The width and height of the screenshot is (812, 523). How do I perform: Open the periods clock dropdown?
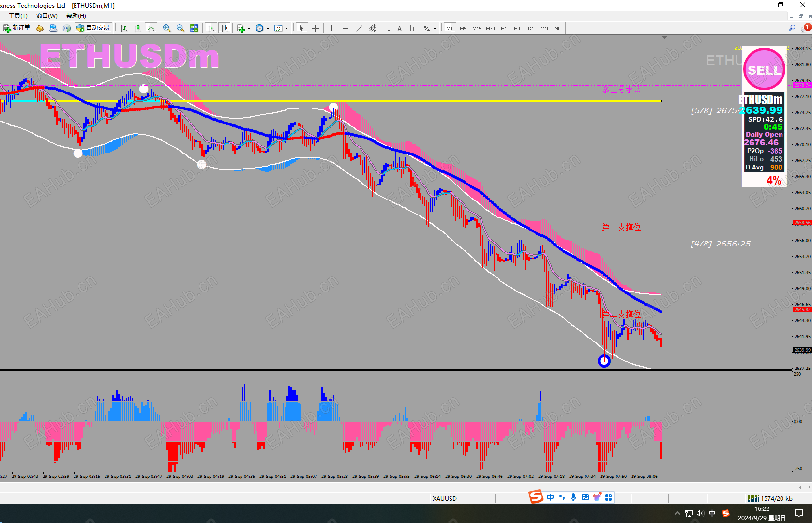pyautogui.click(x=262, y=28)
